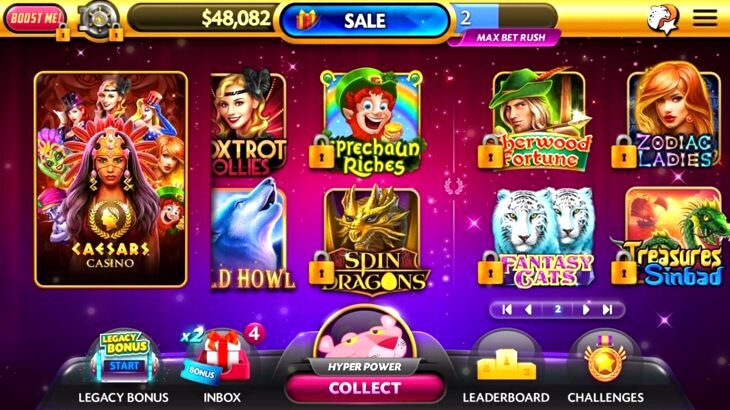This screenshot has height=410, width=730.
Task: Collect the Hyper Power bonus
Action: 365,388
